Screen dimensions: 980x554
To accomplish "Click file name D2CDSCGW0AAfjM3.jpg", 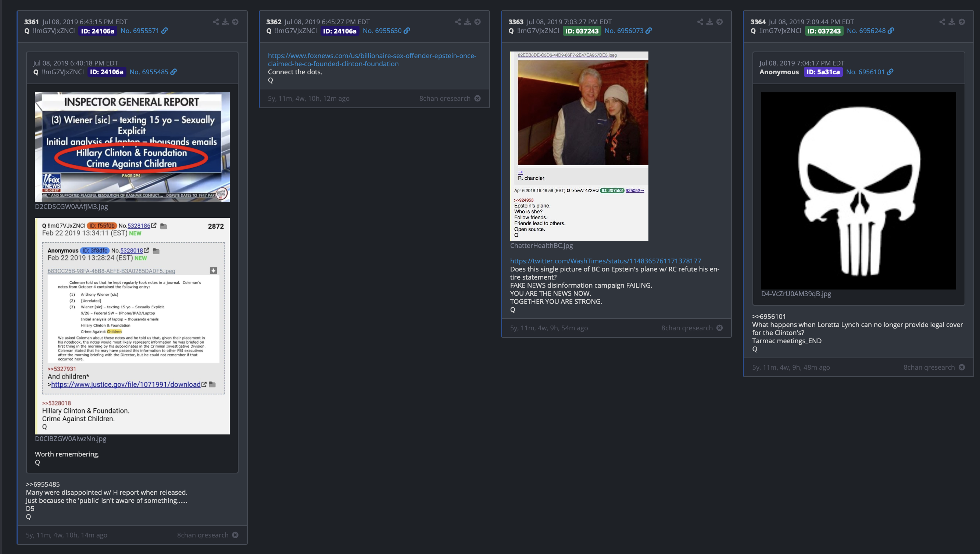I will (x=72, y=206).
